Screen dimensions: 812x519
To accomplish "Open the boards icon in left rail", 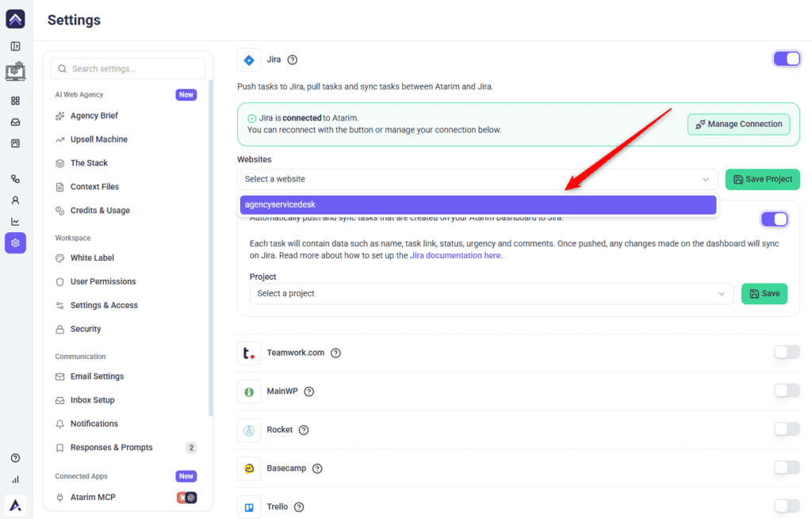I will (x=16, y=143).
